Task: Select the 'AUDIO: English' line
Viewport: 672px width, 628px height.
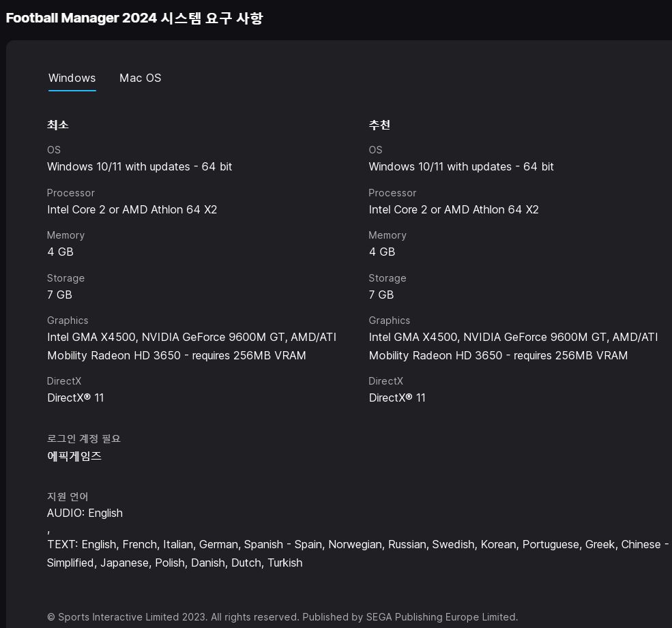Action: [85, 513]
